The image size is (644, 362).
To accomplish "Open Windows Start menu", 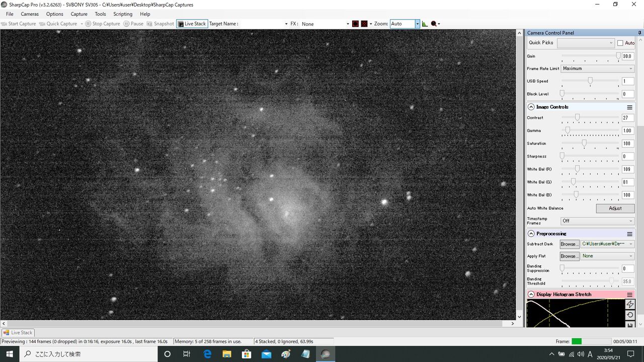I will (x=9, y=354).
